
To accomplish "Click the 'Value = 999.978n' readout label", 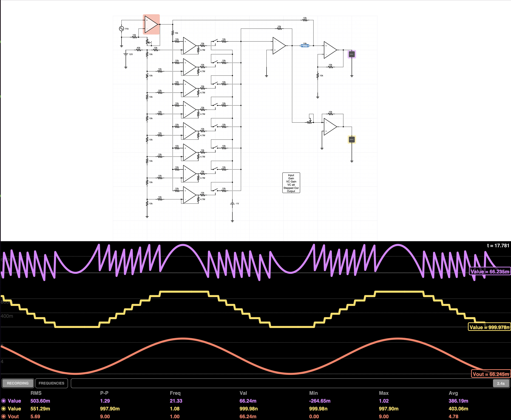I will coord(490,327).
